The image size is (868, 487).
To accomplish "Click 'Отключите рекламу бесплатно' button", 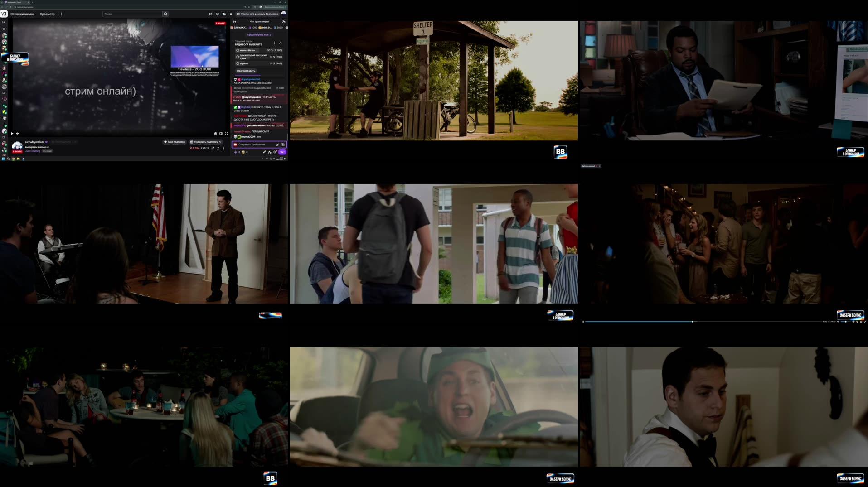I will (x=257, y=14).
